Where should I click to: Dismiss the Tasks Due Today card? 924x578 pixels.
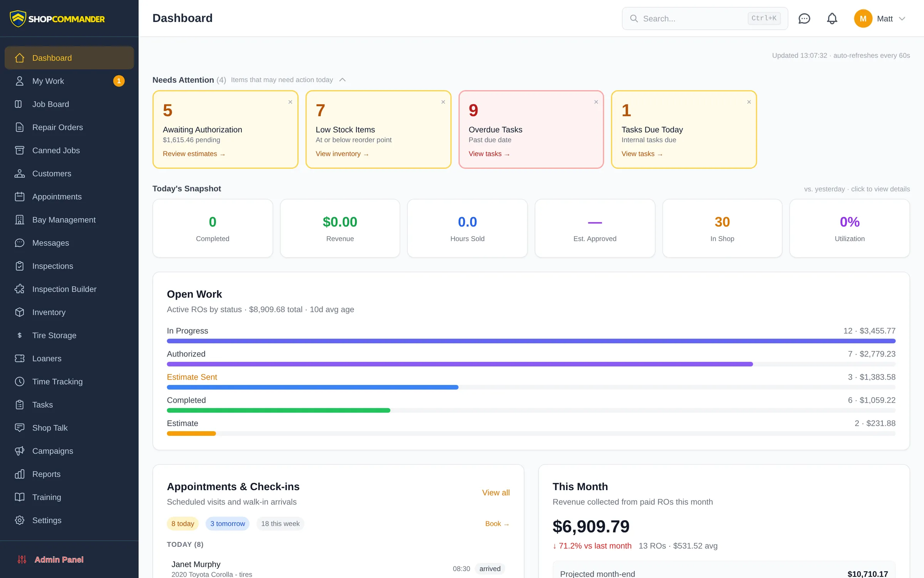tap(749, 102)
